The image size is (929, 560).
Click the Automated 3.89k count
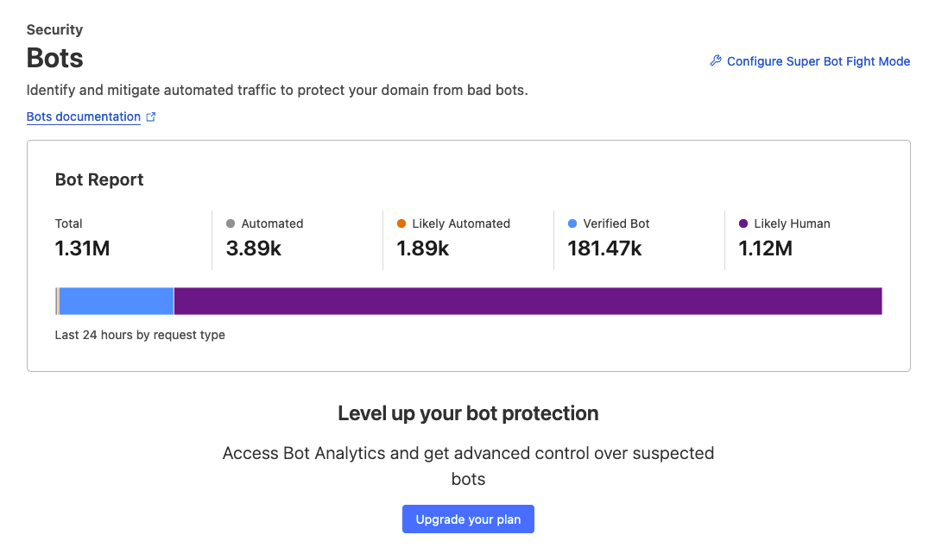(254, 249)
